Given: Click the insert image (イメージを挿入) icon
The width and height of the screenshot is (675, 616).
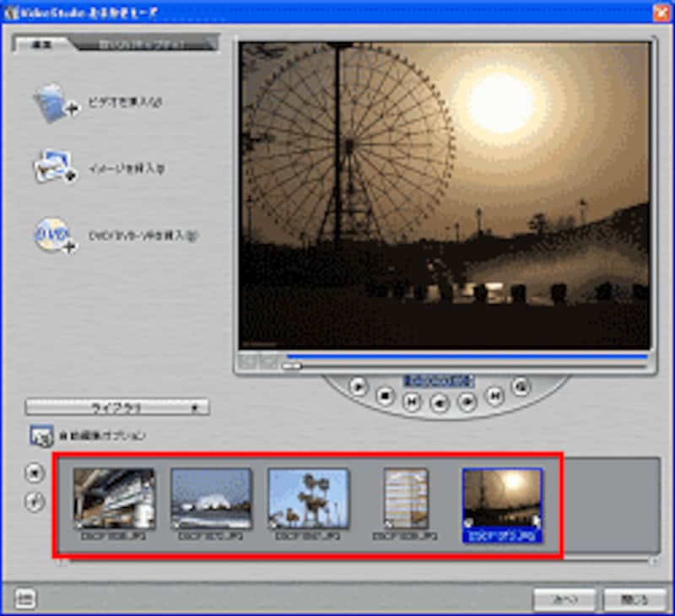Looking at the screenshot, I should click(56, 168).
